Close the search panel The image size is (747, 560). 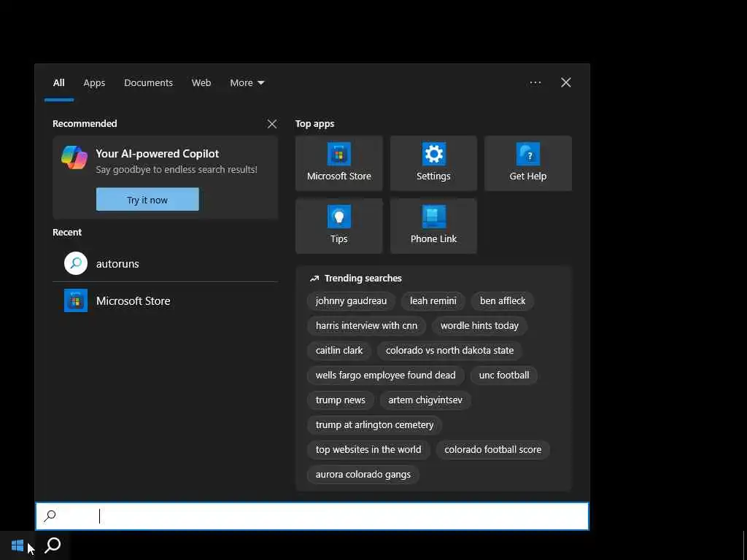coord(566,83)
